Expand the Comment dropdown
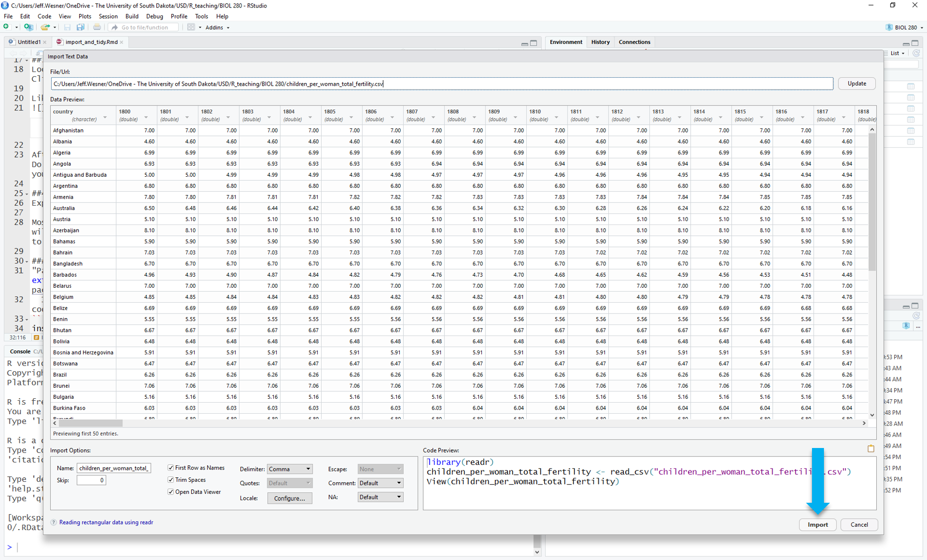This screenshot has width=927, height=560. 380,483
